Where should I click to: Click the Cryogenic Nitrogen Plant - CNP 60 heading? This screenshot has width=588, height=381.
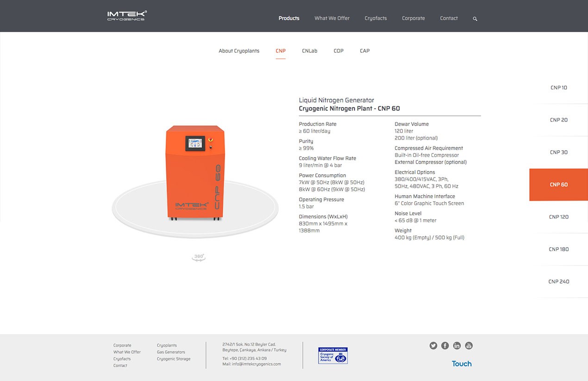pos(350,109)
